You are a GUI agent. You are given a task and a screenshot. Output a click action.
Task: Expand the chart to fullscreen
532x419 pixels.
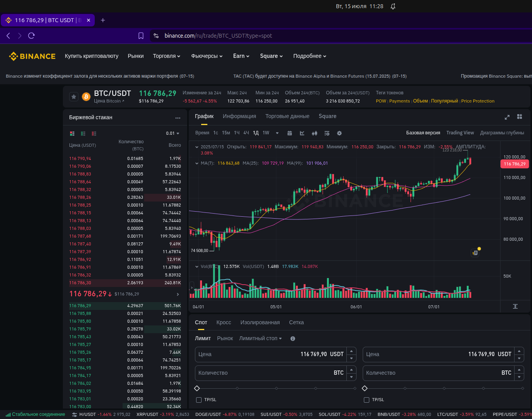tap(507, 117)
